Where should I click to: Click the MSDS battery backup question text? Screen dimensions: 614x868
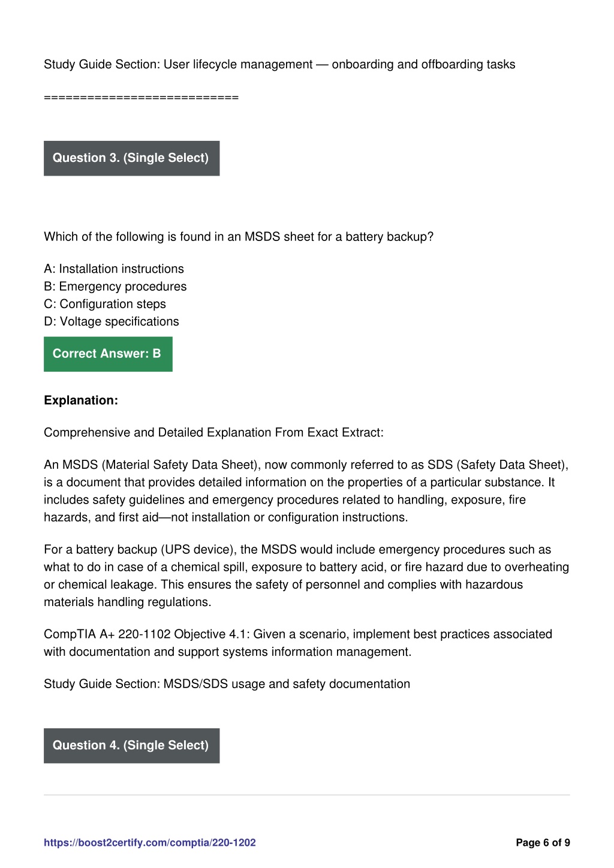(x=239, y=237)
